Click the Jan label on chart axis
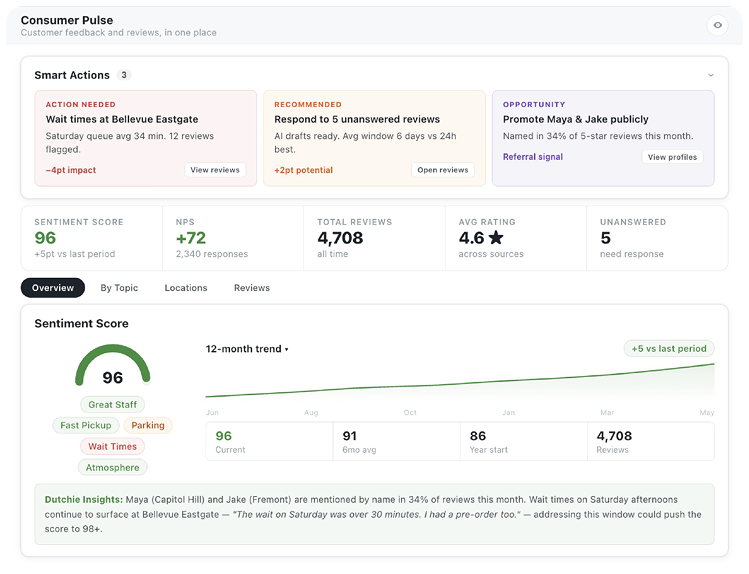 [x=508, y=413]
